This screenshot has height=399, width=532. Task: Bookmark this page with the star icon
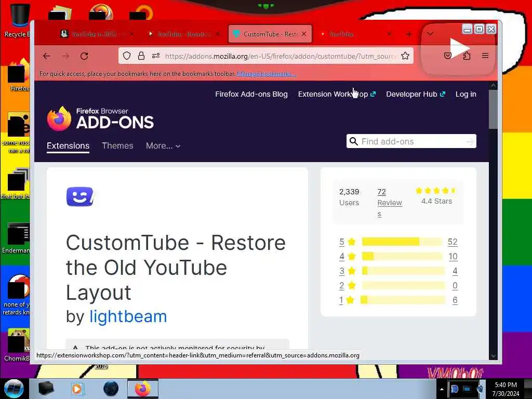point(405,56)
